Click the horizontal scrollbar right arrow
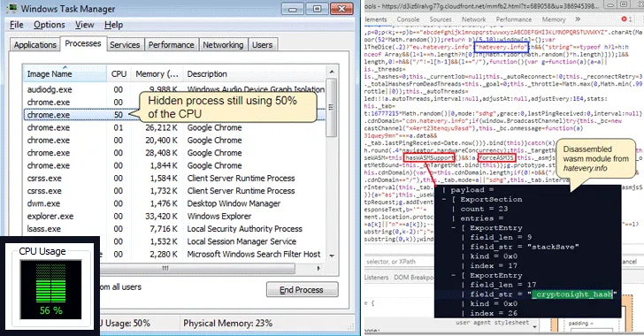 318,268
